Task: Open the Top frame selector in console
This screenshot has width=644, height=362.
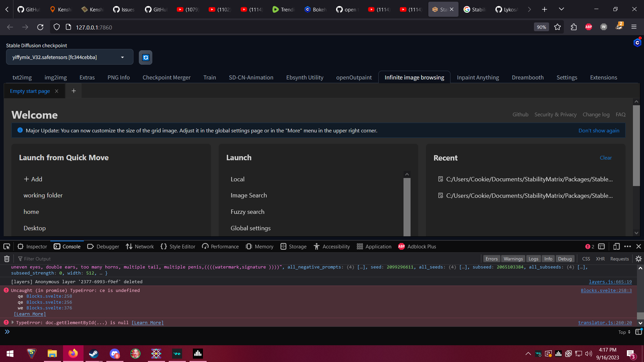Action: (623, 332)
